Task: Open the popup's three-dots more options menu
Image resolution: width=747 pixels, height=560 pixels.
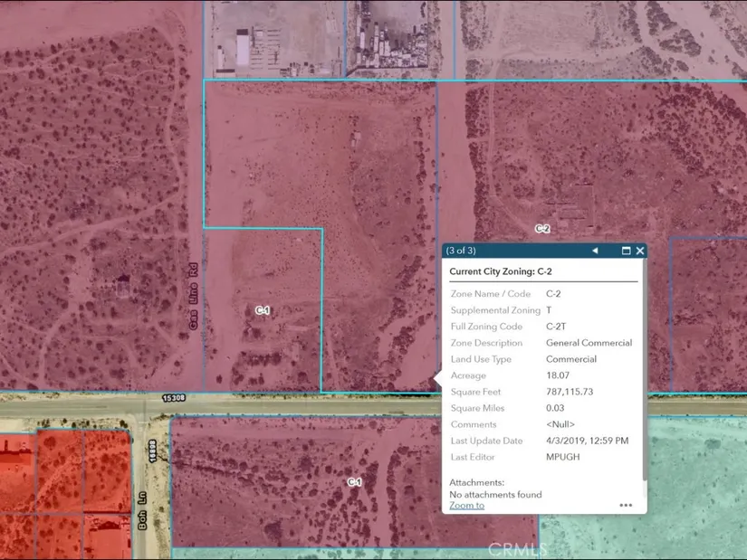Action: pos(626,505)
